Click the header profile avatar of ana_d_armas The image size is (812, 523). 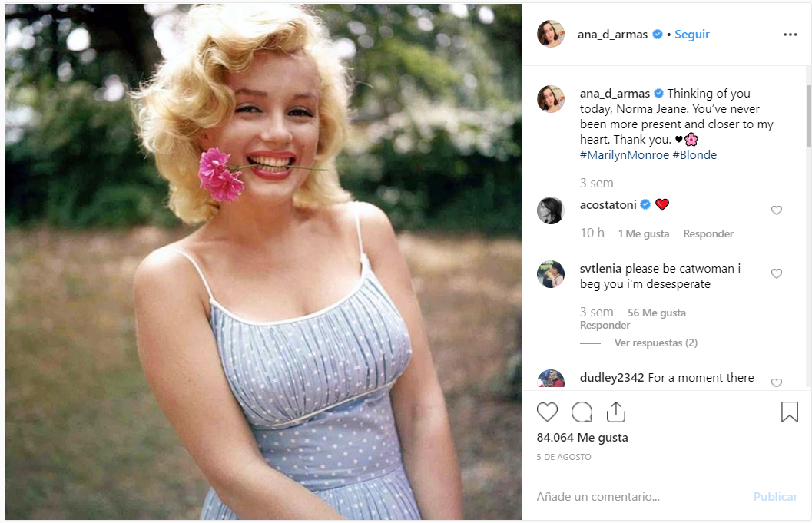[551, 34]
